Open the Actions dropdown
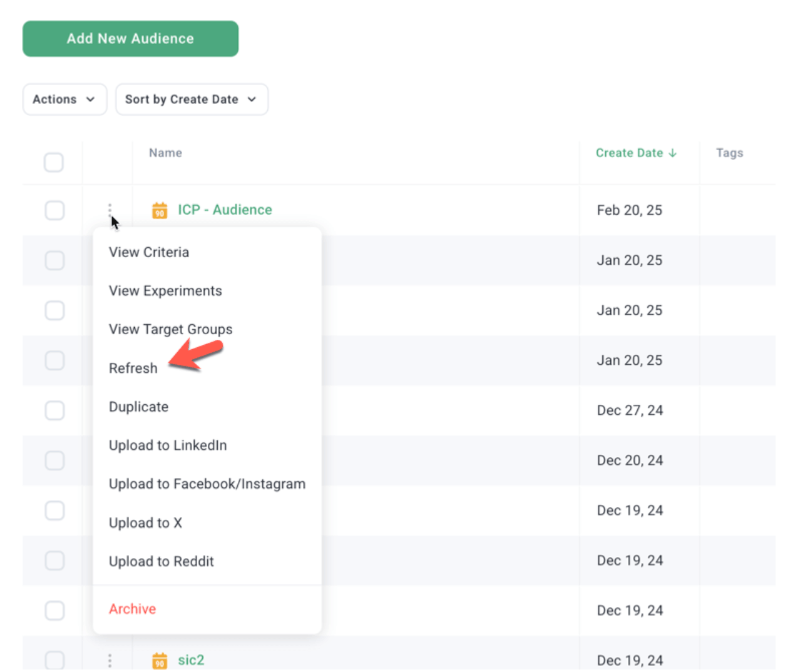This screenshot has width=805, height=672. [64, 99]
